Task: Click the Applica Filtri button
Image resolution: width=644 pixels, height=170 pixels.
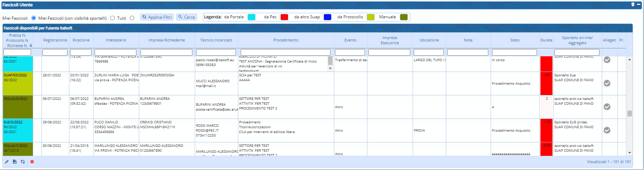Action: 157,17
